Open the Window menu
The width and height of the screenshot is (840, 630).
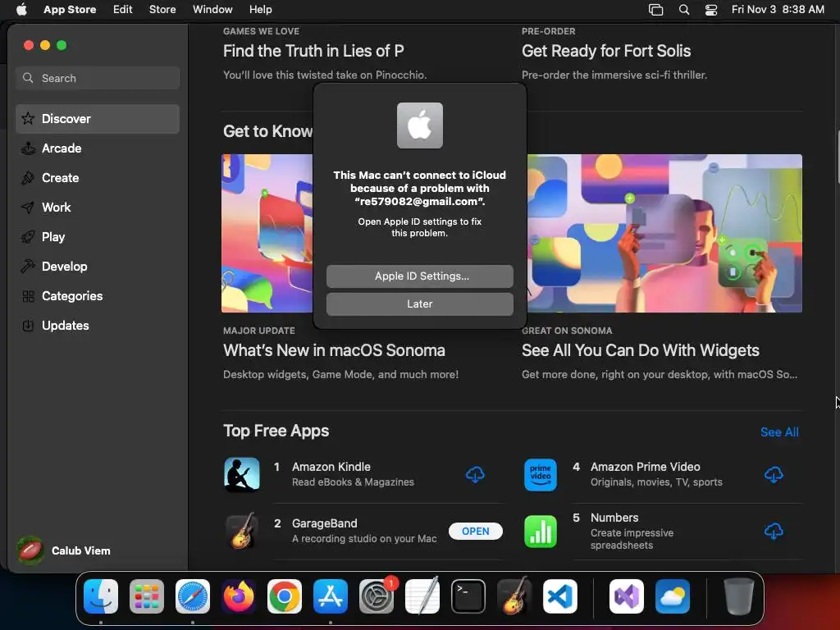pos(212,10)
